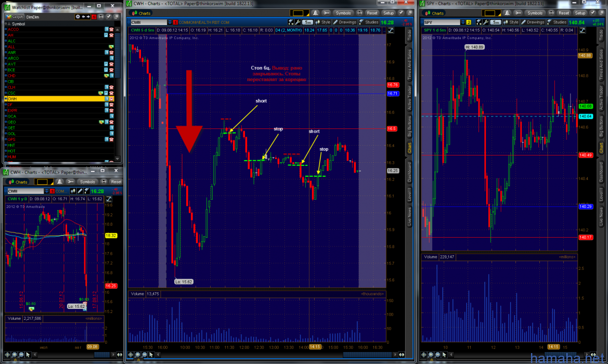Viewport: 608px width, 364px height.
Task: Open Times And Sales side tab in CWH chart
Action: (409, 64)
